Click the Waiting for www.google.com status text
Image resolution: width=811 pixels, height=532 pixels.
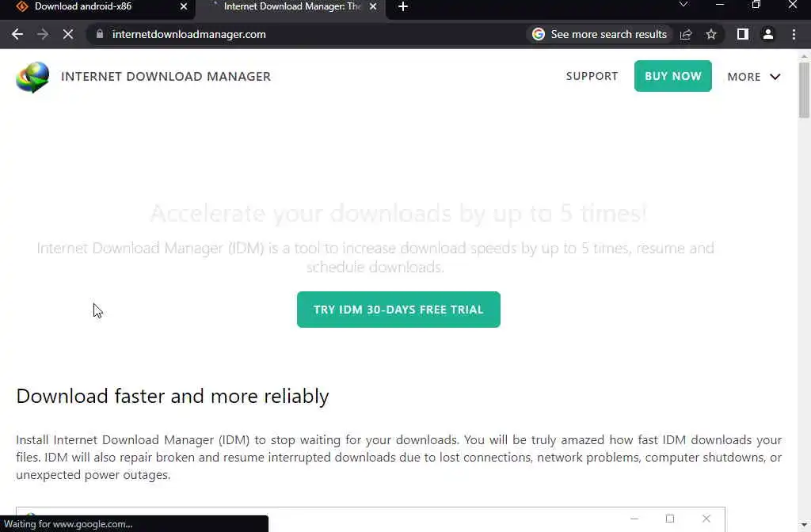68,524
